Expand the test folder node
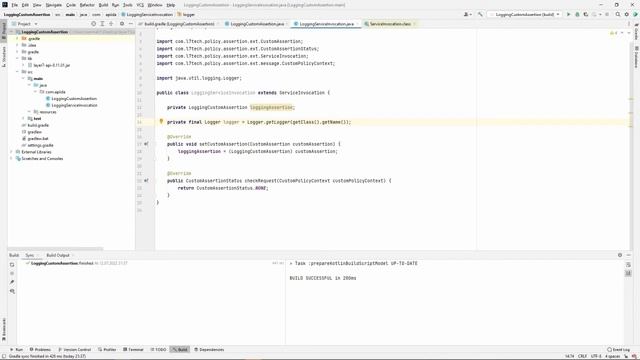This screenshot has height=360, width=640. (23, 118)
